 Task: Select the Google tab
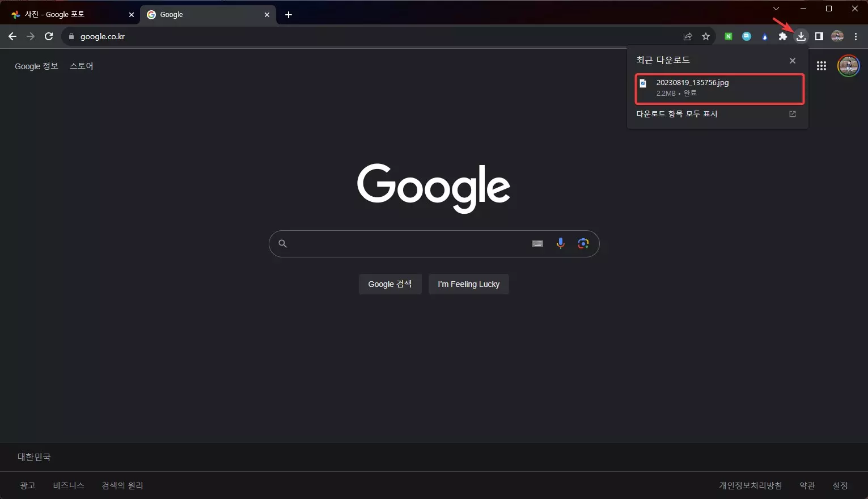tap(208, 15)
